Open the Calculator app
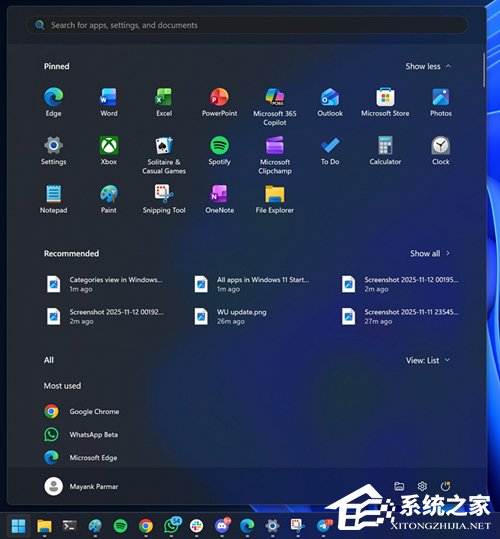Screen dimensions: 500x539 point(385,151)
